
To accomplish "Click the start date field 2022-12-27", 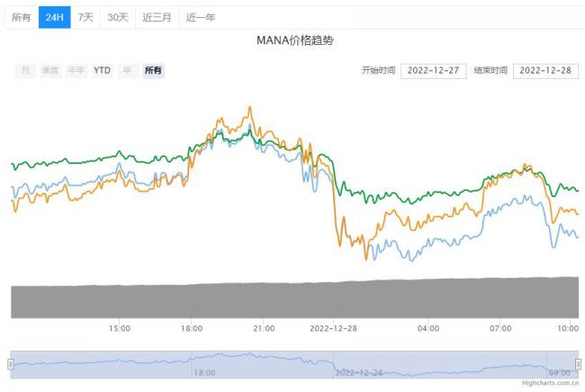I will tap(434, 71).
